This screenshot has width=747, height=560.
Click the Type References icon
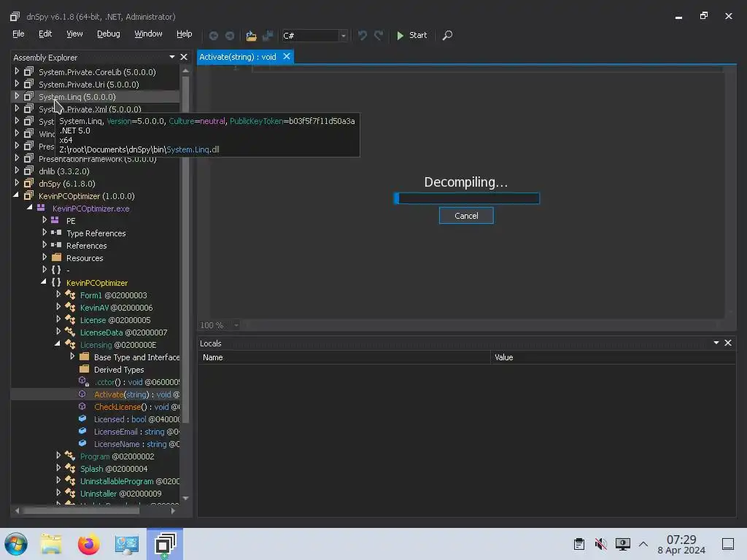[x=56, y=233]
